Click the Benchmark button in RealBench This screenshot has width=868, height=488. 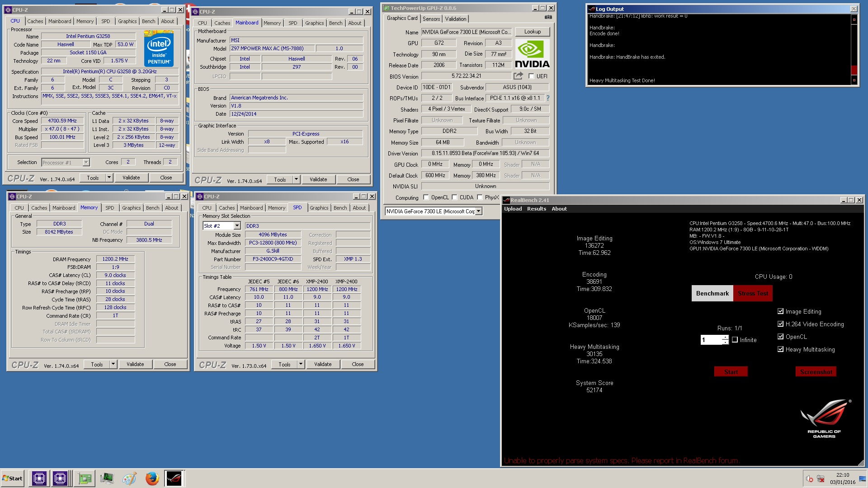(712, 293)
